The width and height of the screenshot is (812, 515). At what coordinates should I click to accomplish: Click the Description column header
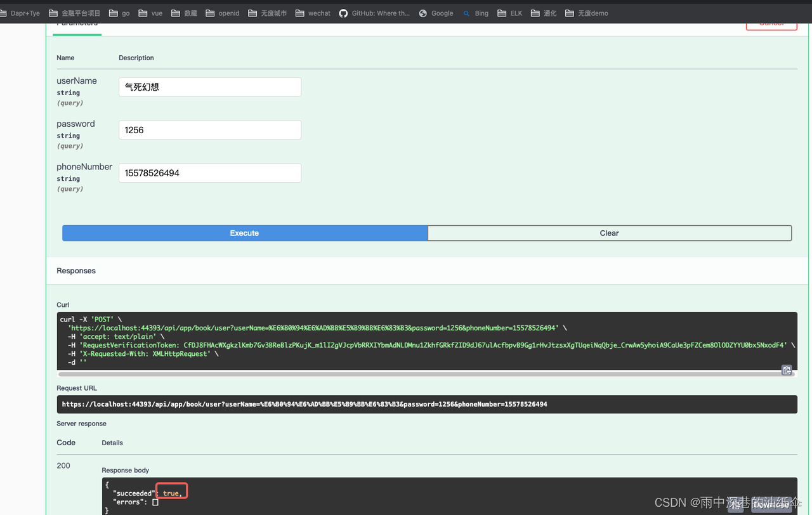pyautogui.click(x=136, y=58)
